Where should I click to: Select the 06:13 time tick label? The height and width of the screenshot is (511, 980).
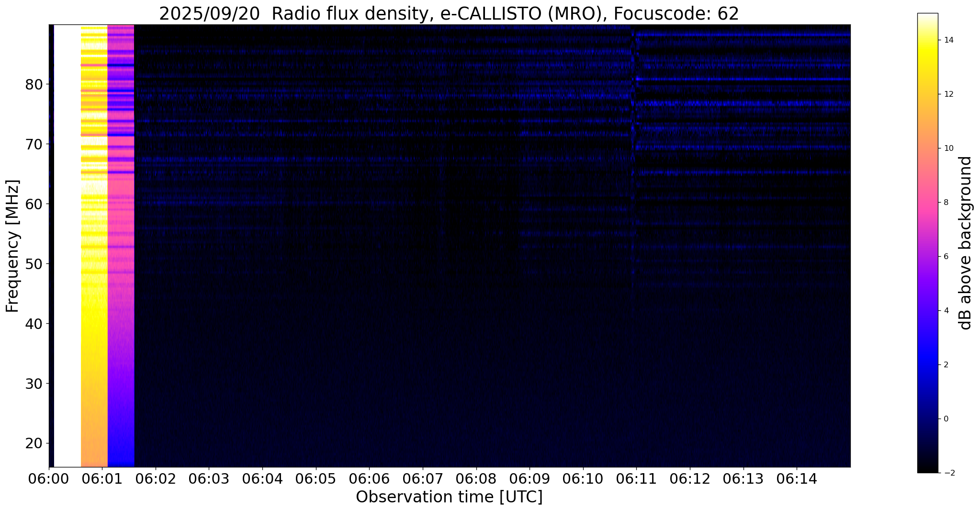(743, 479)
